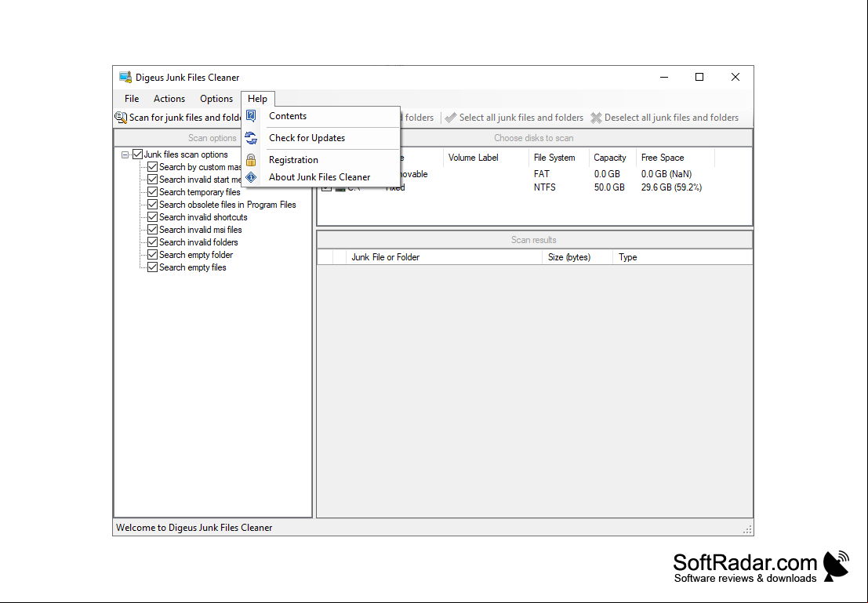Uncheck Search invalid folders checkbox

click(152, 242)
